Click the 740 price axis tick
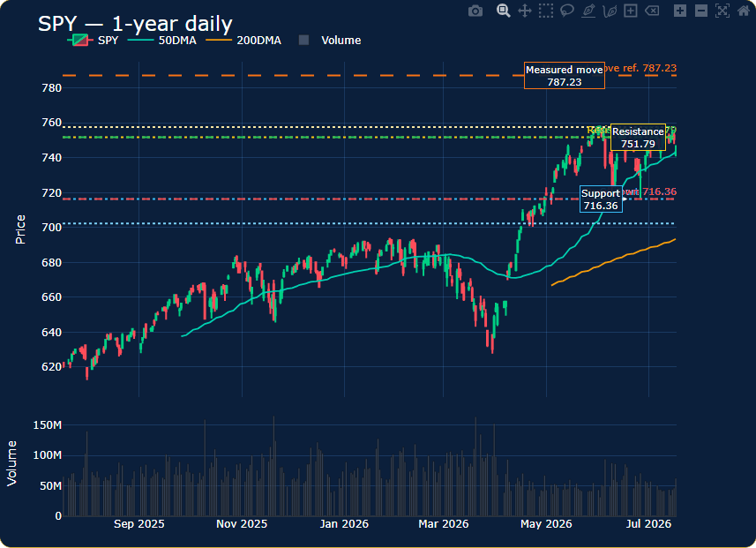Viewport: 756px width, 548px height. (51, 158)
